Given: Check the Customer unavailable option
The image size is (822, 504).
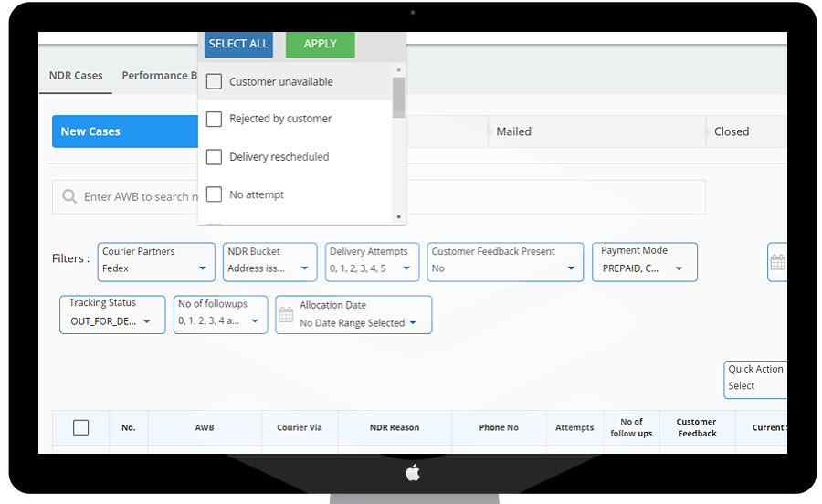Looking at the screenshot, I should (214, 81).
